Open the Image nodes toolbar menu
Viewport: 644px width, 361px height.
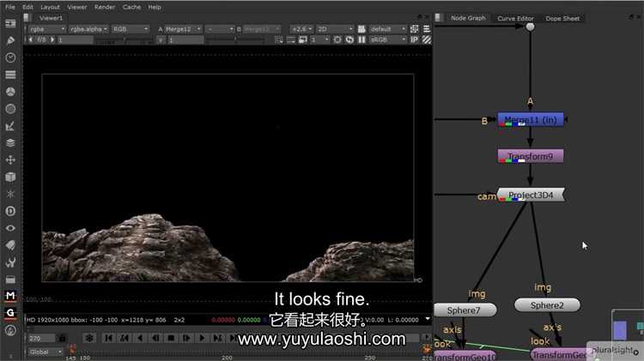[10, 23]
